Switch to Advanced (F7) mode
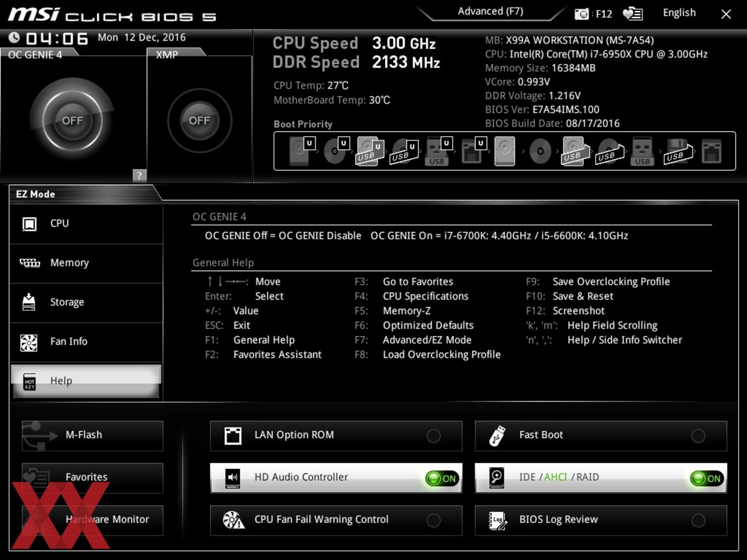The image size is (747, 560). coord(490,11)
